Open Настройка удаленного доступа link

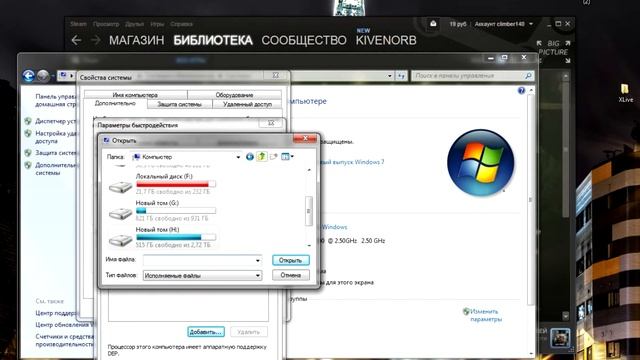[x=56, y=137]
